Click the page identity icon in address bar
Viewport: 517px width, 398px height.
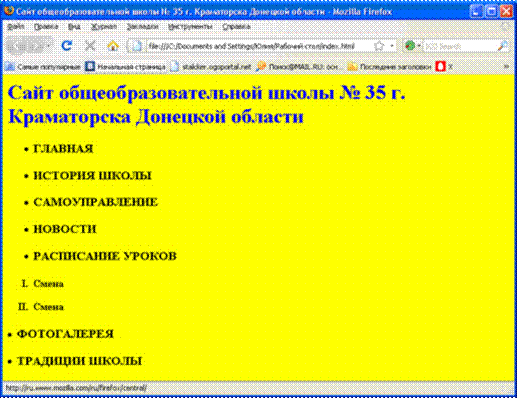pos(136,46)
